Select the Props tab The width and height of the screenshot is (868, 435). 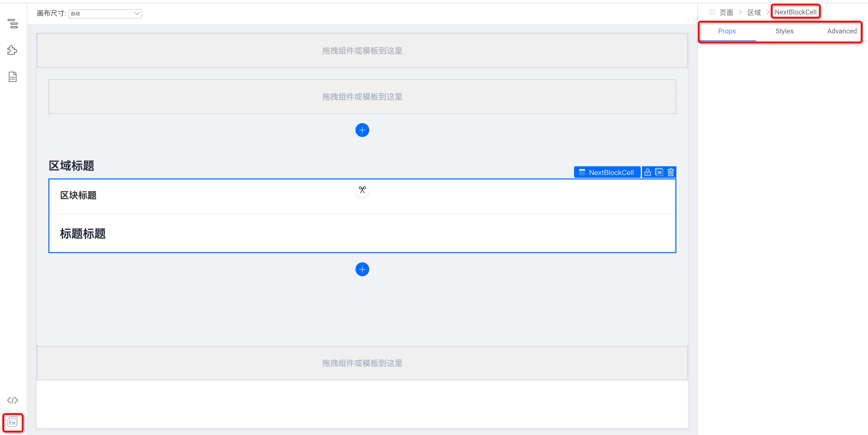pos(727,31)
